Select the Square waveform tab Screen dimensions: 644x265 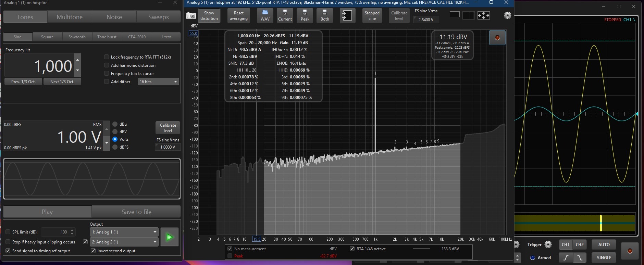(x=47, y=37)
